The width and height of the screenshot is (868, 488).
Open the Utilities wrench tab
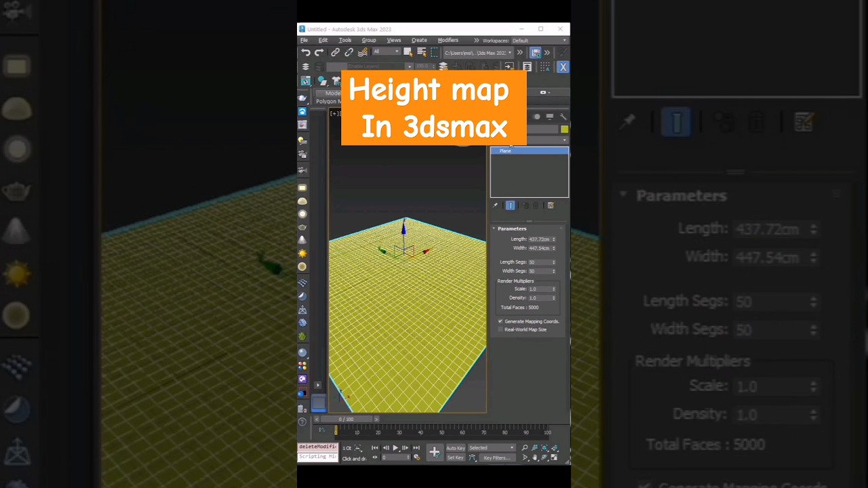point(563,117)
